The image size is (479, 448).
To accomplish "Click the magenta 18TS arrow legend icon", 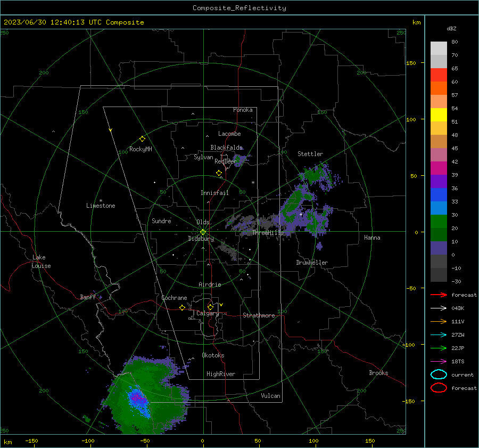I will coord(439,362).
